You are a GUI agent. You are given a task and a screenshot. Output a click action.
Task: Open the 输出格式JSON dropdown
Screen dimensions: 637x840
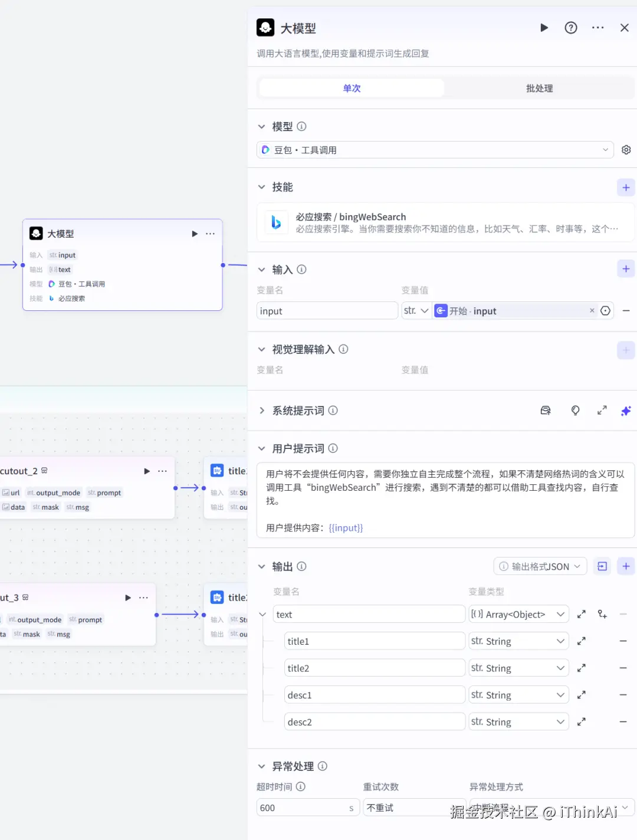click(539, 566)
